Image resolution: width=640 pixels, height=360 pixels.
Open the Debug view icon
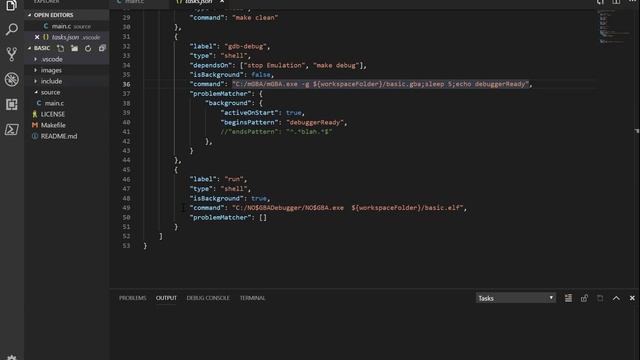click(11, 79)
